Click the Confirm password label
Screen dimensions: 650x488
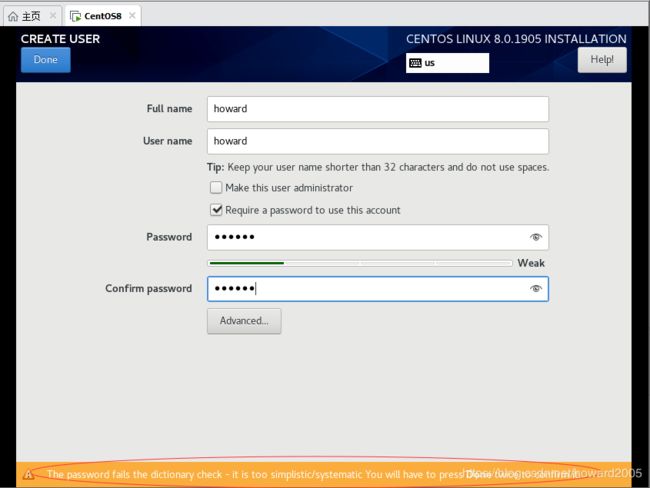tap(148, 289)
